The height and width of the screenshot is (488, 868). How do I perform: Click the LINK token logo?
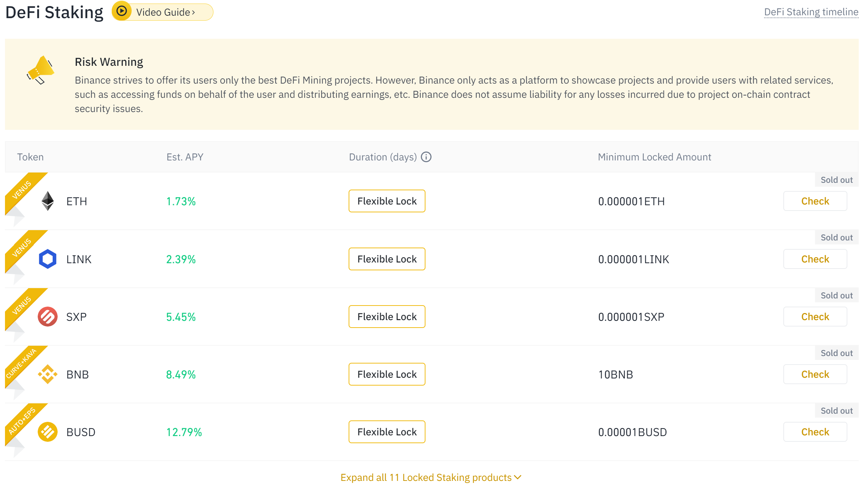coord(48,259)
